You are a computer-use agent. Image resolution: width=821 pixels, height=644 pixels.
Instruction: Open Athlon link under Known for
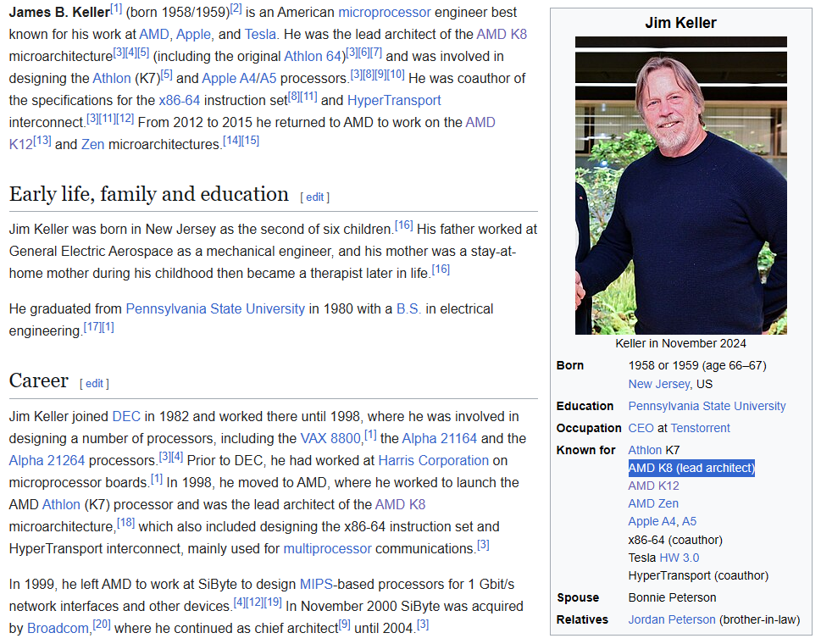(x=645, y=450)
